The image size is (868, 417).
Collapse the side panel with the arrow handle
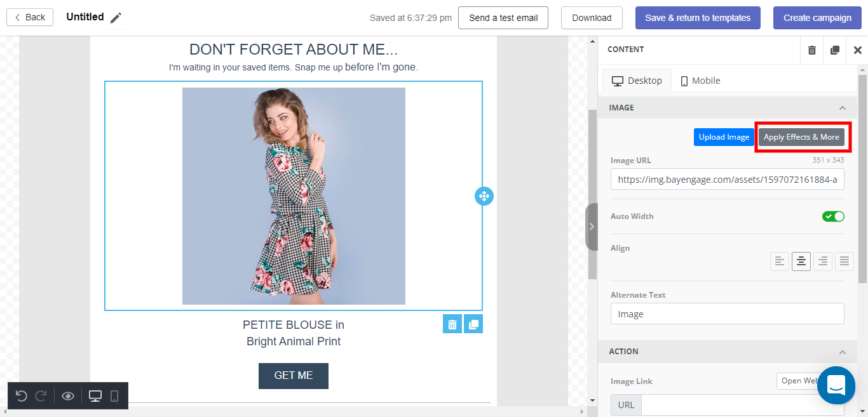(x=592, y=227)
